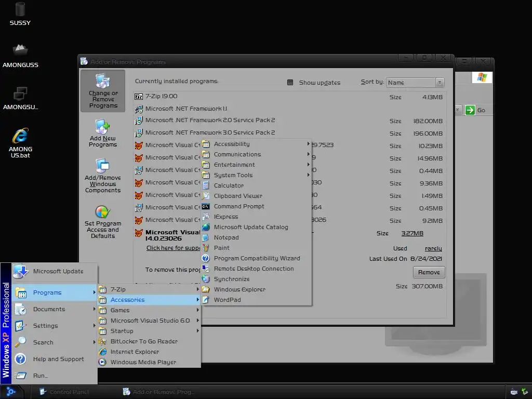Open Add New Programs sidebar icon
The height and width of the screenshot is (399, 532).
click(103, 133)
